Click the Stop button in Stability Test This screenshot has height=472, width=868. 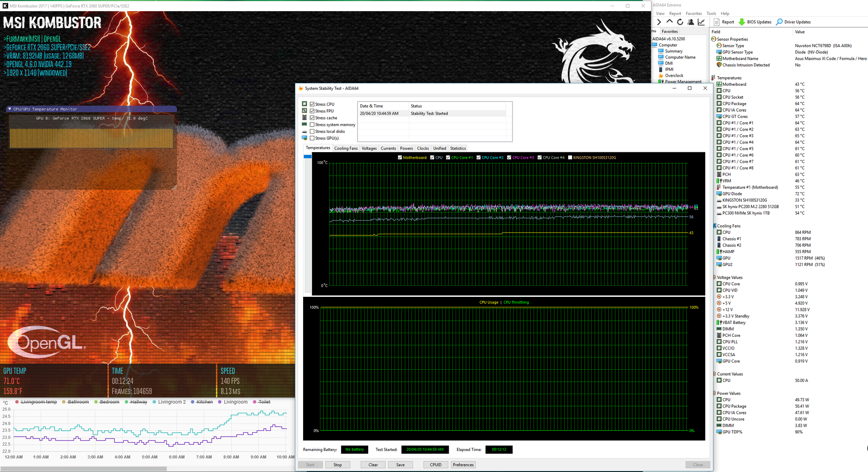337,465
